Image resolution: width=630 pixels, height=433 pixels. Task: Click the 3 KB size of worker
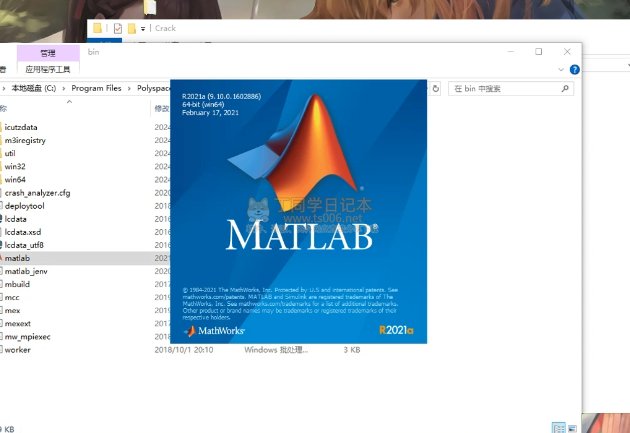(352, 350)
